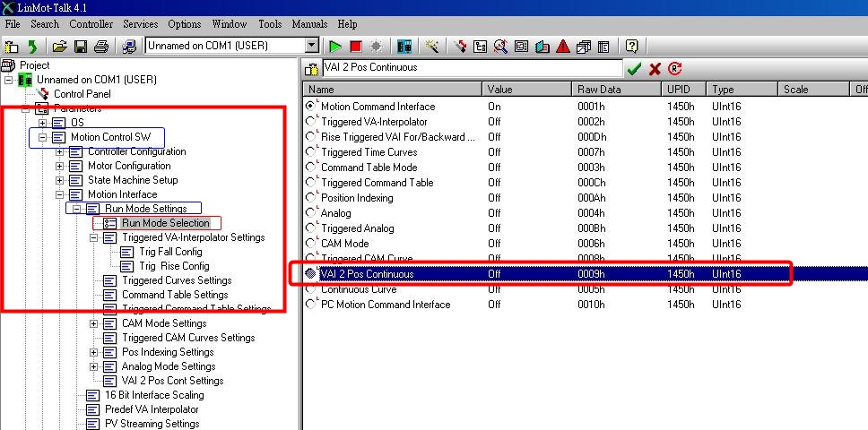
Task: Select VAI 2 Pos Cont Settings tree item
Action: 172,381
